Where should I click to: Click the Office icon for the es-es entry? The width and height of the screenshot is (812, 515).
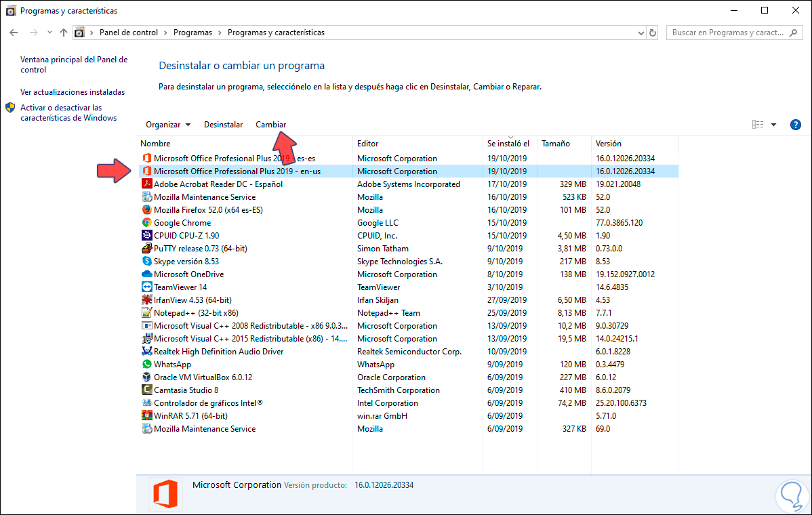point(147,158)
